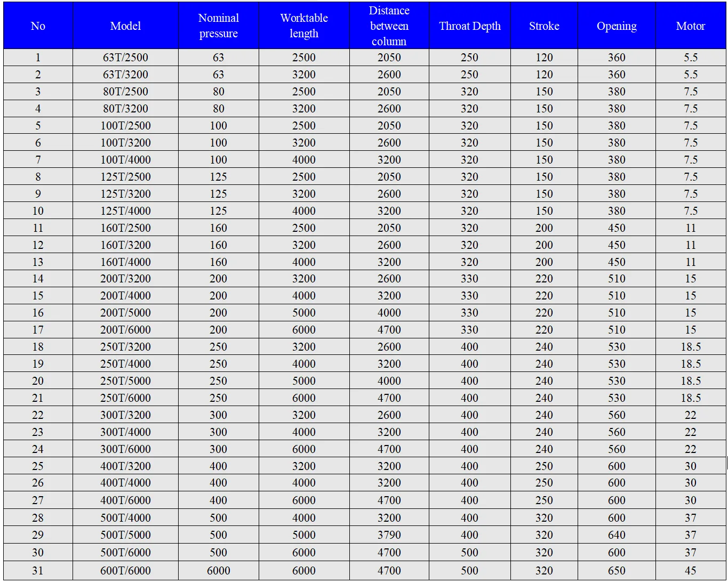
Task: Click the 200T/5000 model cell
Action: pos(125,313)
